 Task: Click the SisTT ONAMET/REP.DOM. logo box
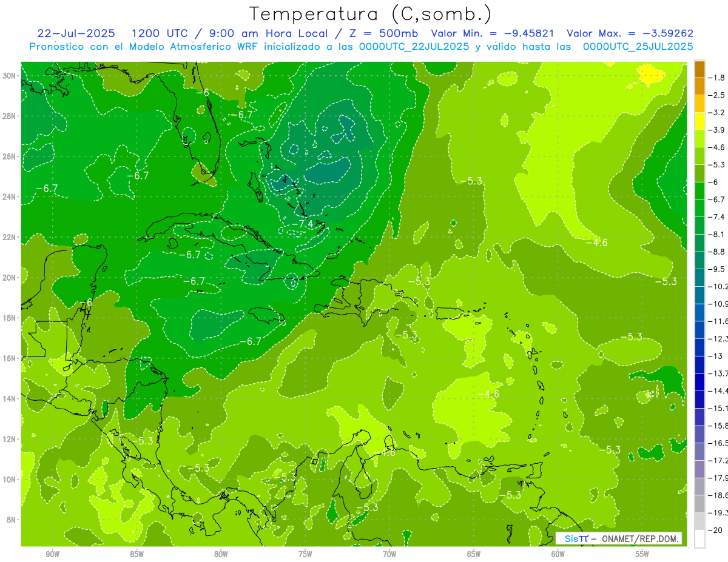click(x=619, y=538)
